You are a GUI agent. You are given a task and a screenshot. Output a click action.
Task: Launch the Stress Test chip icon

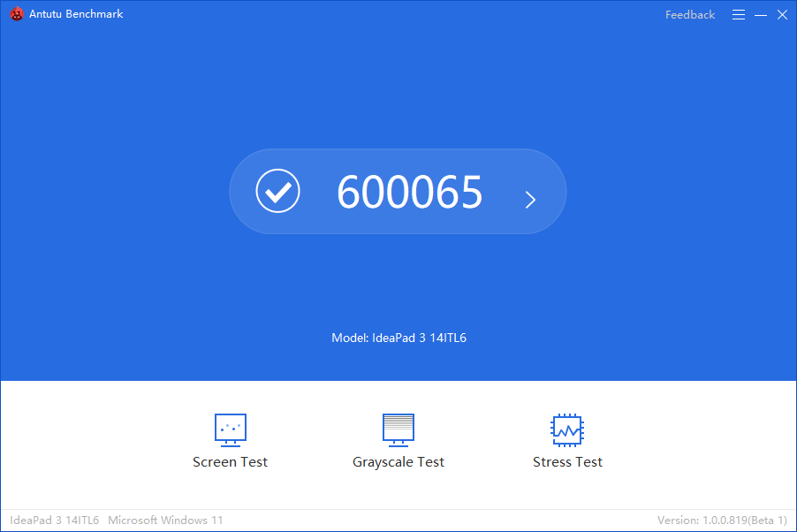[567, 430]
